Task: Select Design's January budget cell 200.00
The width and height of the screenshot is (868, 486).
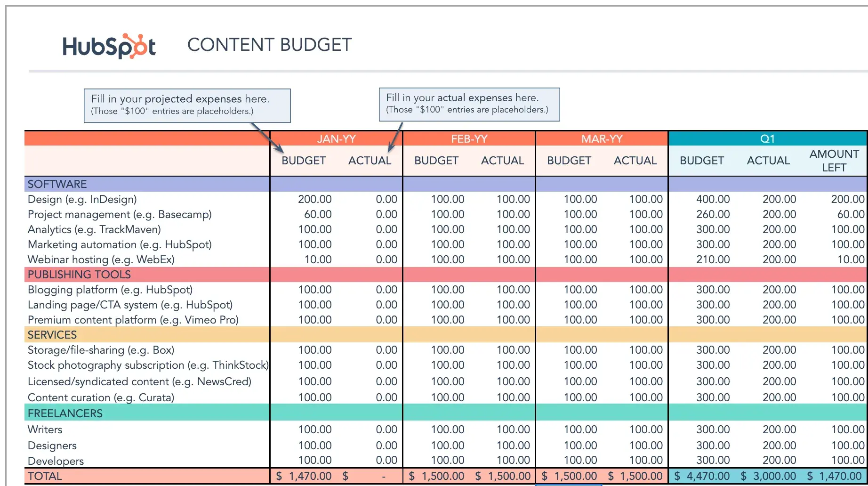Action: point(314,199)
